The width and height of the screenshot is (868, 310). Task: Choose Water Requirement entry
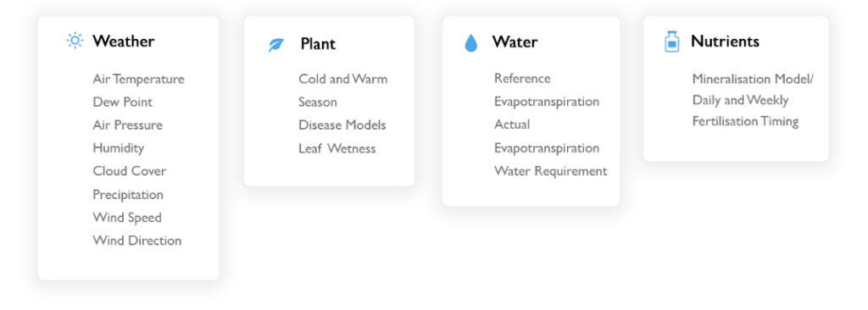click(551, 172)
